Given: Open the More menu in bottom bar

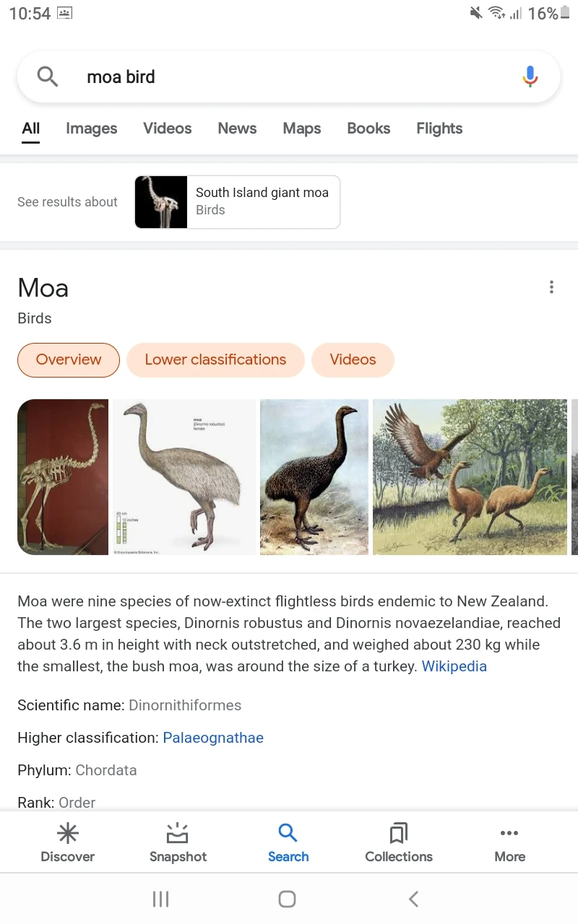Looking at the screenshot, I should point(509,843).
